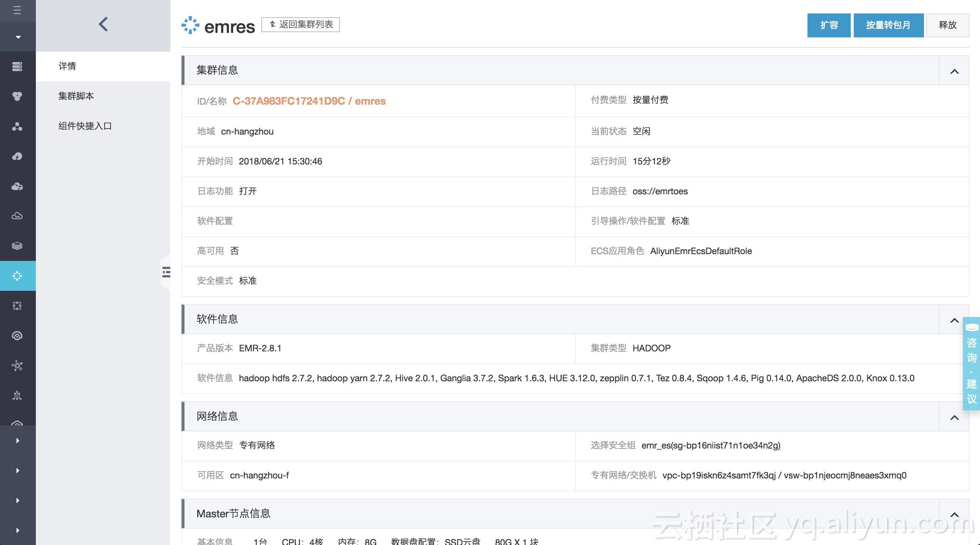980x545 pixels.
Task: Expand the third right-arrow sidebar group
Action: pyautogui.click(x=18, y=501)
